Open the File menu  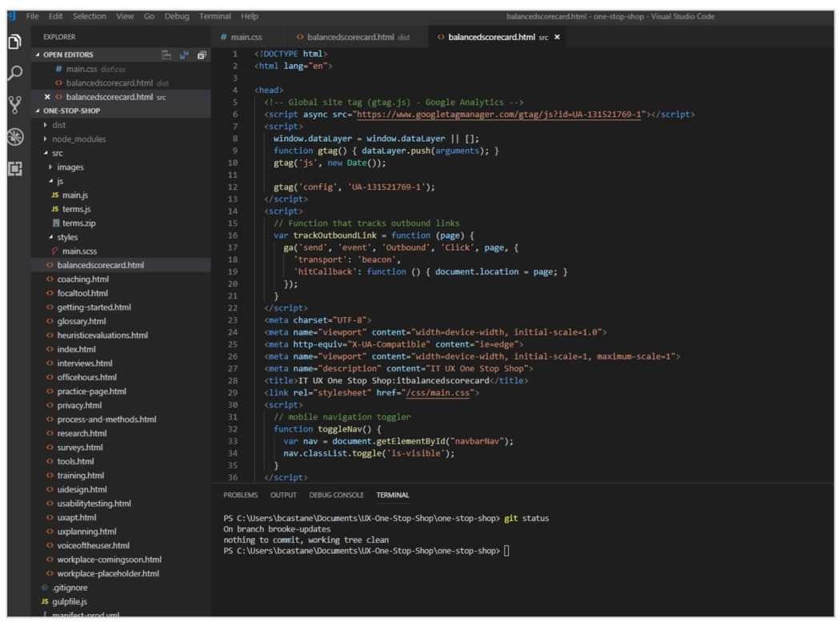[32, 16]
